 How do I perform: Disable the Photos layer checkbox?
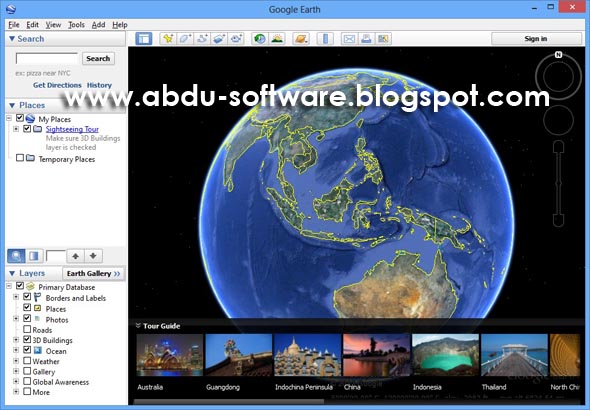coord(27,319)
